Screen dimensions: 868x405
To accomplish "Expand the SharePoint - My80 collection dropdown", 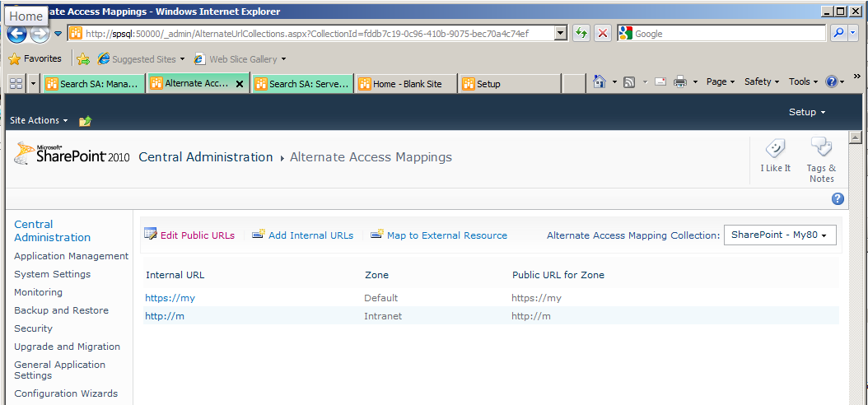I will click(x=779, y=235).
